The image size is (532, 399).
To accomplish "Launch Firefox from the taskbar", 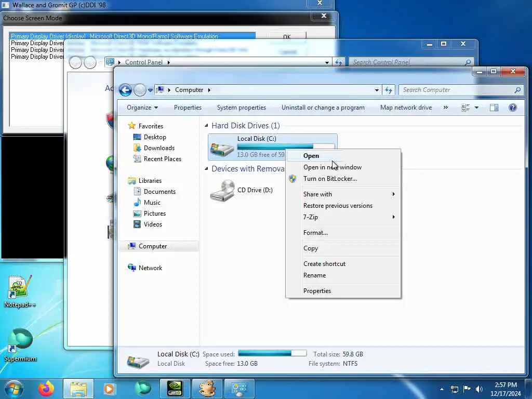I will 46,389.
